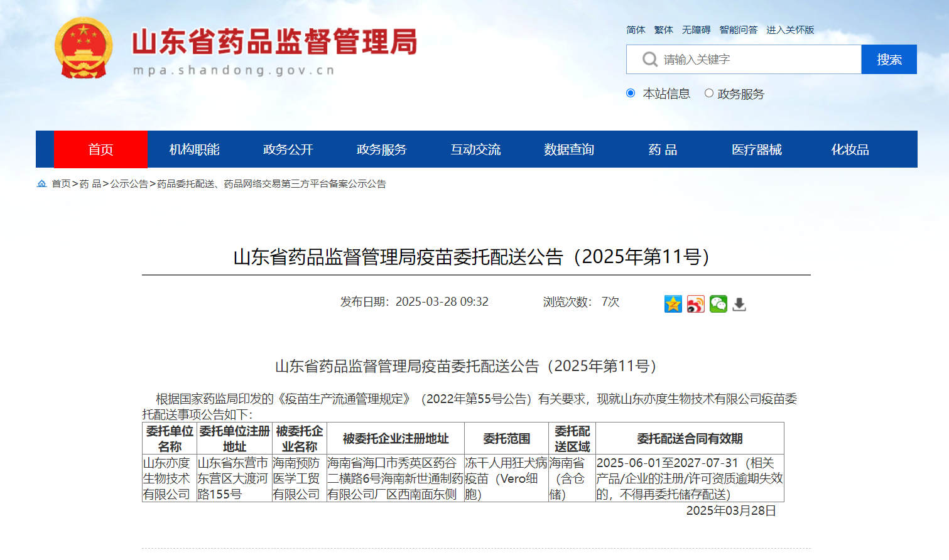Click the table header 被委托企业注册地址
Image resolution: width=949 pixels, height=560 pixels.
396,439
